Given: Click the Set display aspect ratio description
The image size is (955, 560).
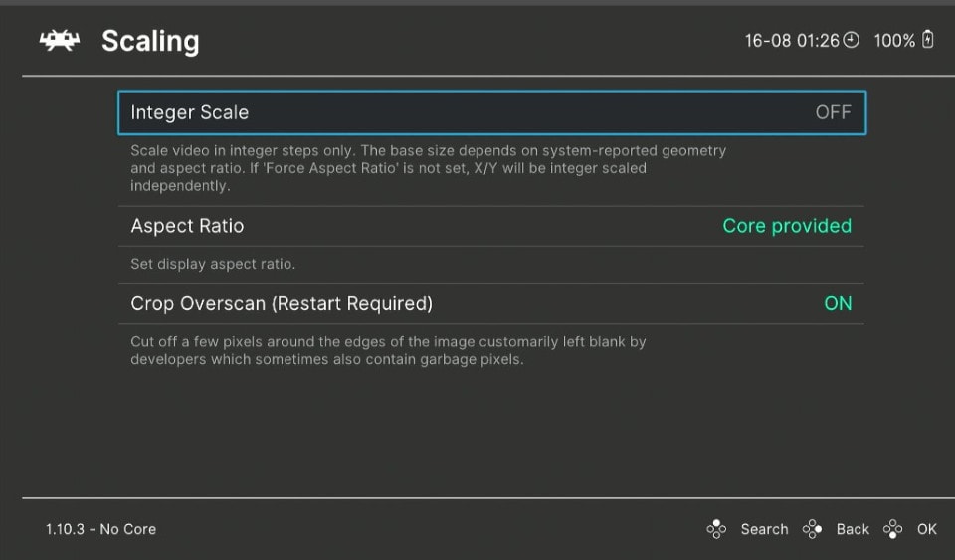Looking at the screenshot, I should coord(213,264).
